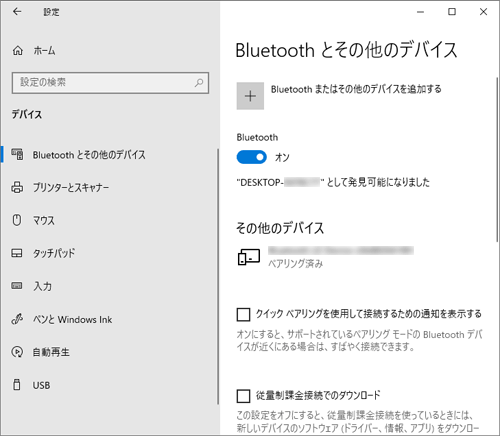Check the metered connection download checkbox
Image resolution: width=500 pixels, height=436 pixels.
click(243, 396)
